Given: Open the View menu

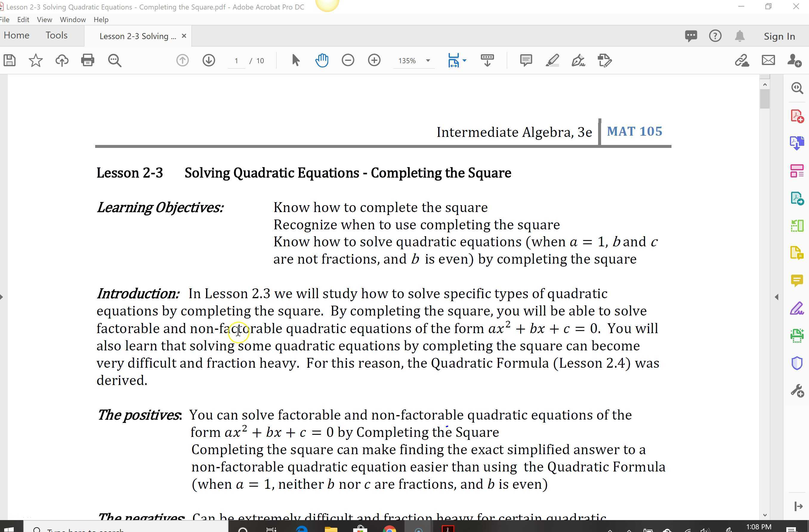Looking at the screenshot, I should click(x=44, y=20).
